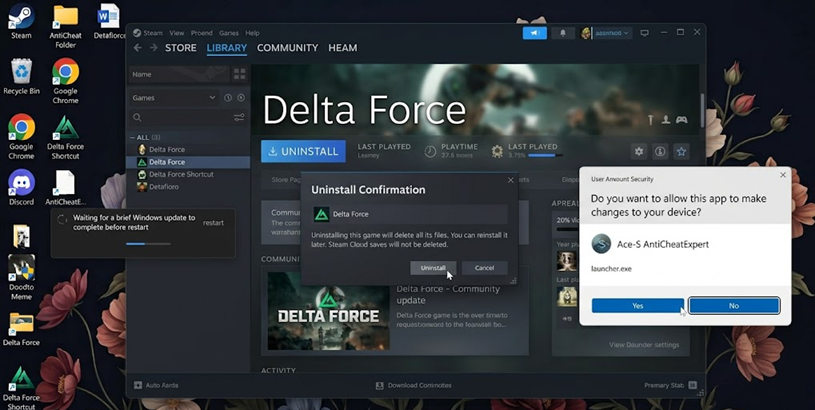Launch Google Chrome from the top desktop icon
The width and height of the screenshot is (815, 410).
[x=65, y=81]
